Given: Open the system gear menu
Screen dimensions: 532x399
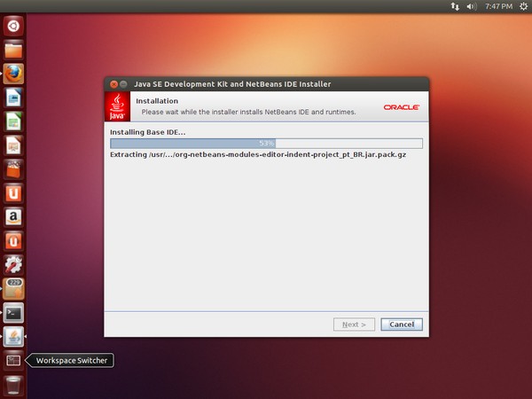Looking at the screenshot, I should (x=523, y=6).
